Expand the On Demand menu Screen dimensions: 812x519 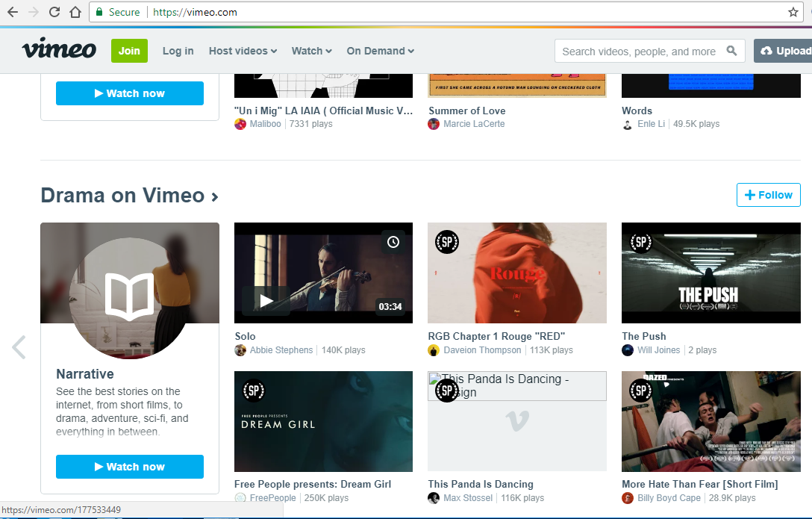(380, 51)
